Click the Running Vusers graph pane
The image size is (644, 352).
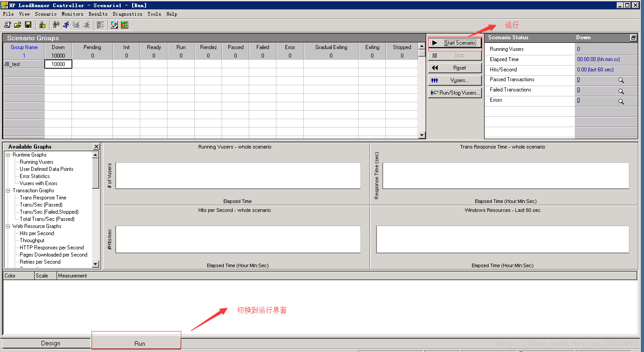coord(236,174)
